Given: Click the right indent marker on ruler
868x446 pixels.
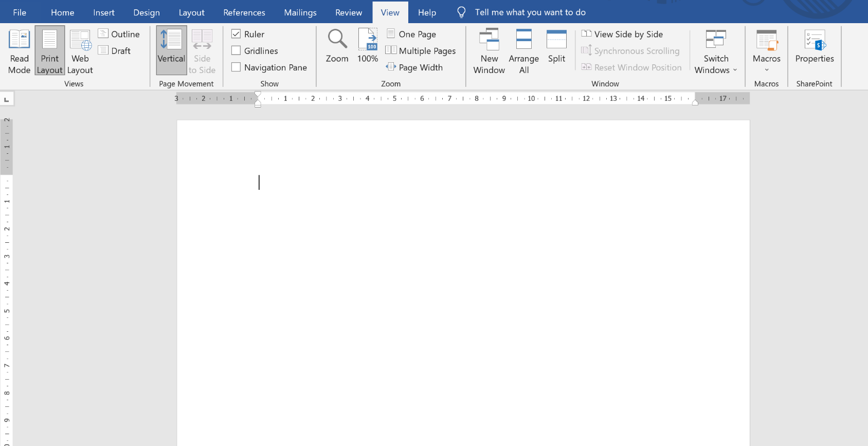Looking at the screenshot, I should point(695,102).
